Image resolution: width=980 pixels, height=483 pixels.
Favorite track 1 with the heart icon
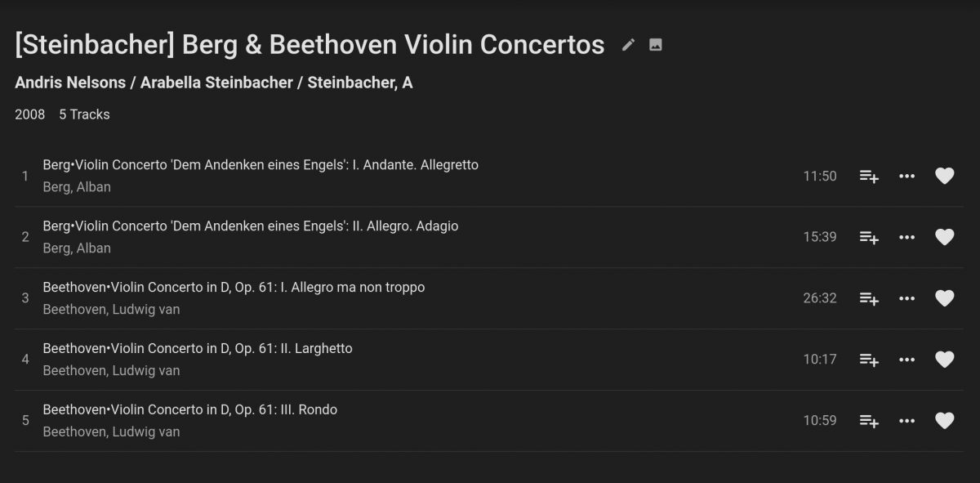pyautogui.click(x=944, y=177)
